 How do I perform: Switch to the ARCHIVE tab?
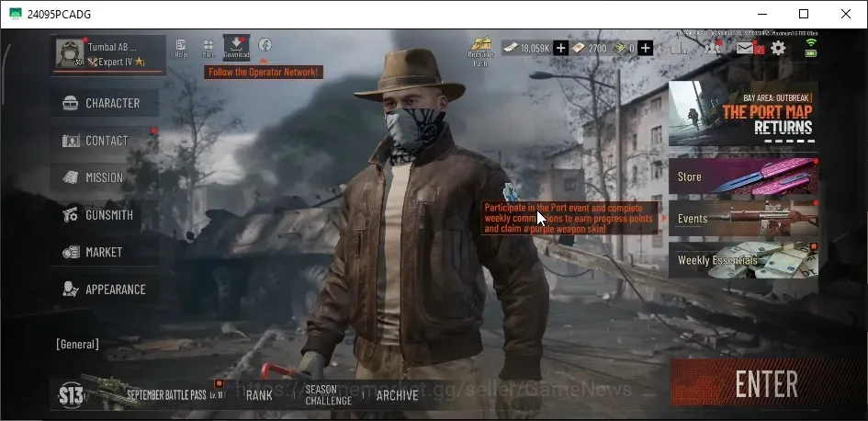[397, 395]
